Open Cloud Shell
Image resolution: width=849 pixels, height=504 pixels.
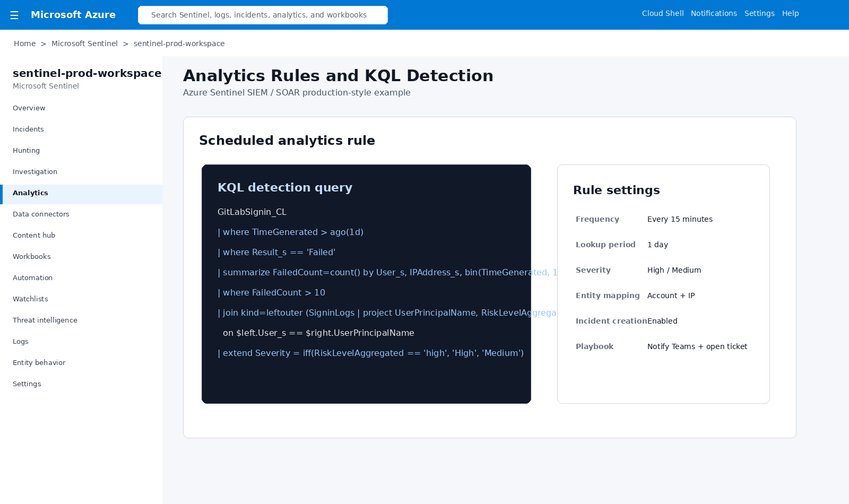(663, 13)
